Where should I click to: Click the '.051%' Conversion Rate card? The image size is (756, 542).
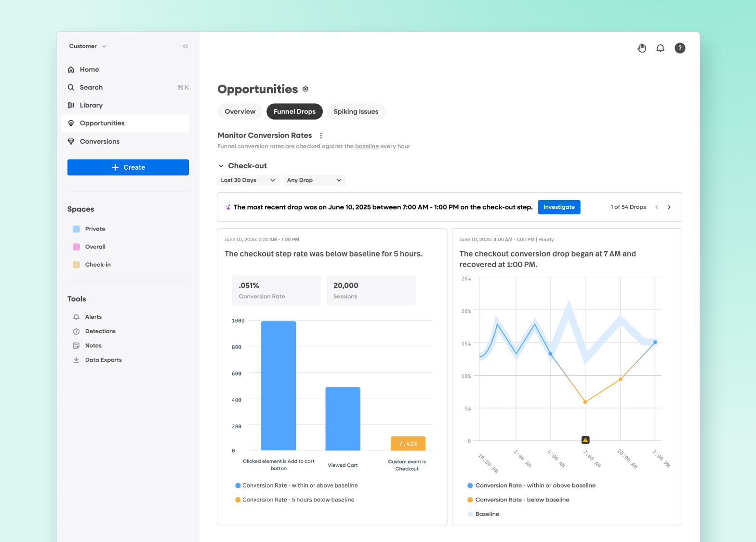276,290
